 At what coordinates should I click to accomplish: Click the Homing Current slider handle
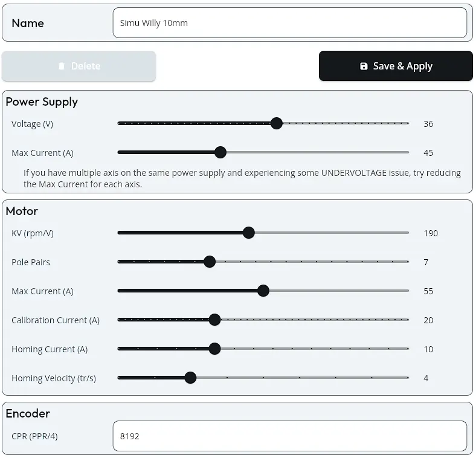click(214, 349)
